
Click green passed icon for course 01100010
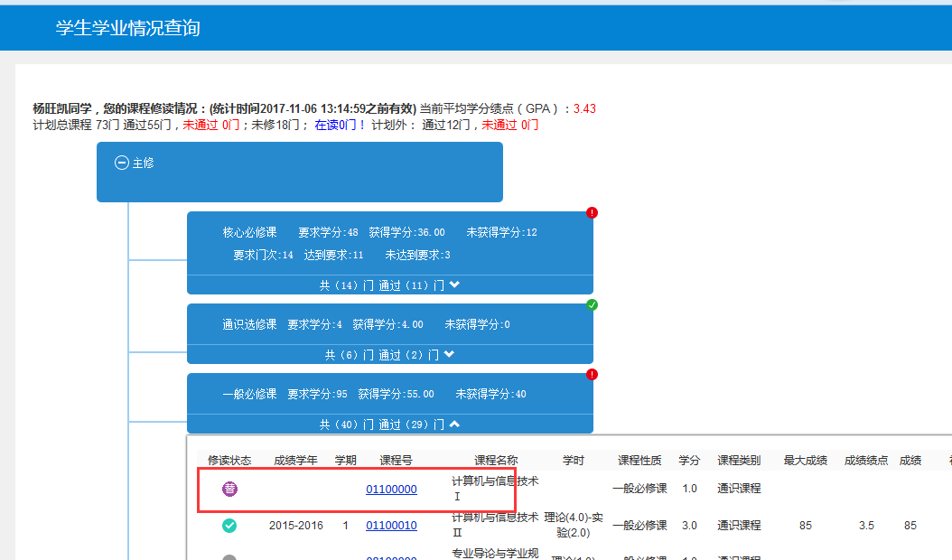[x=229, y=526]
